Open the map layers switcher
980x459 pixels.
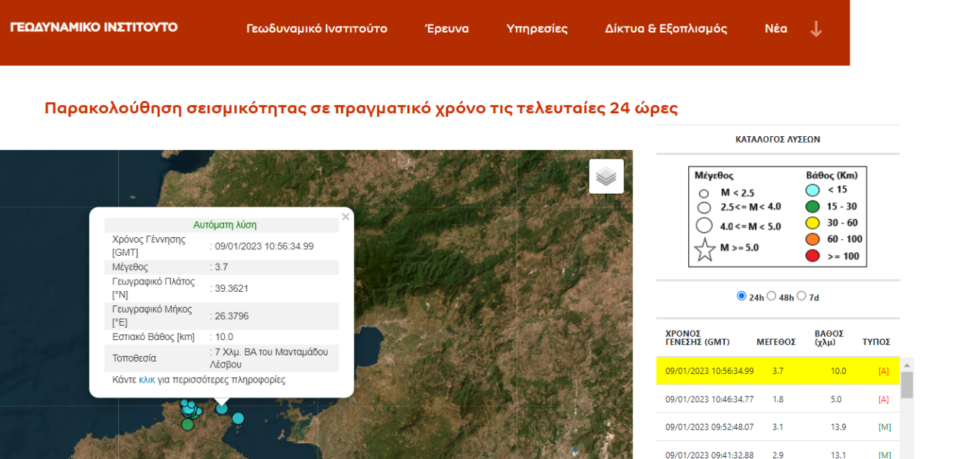(606, 177)
